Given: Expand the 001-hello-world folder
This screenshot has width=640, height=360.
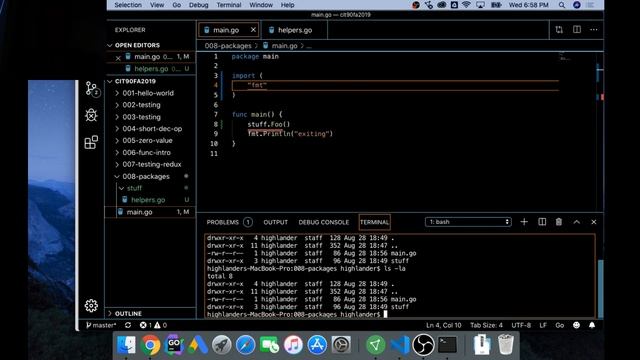Looking at the screenshot, I should [148, 93].
